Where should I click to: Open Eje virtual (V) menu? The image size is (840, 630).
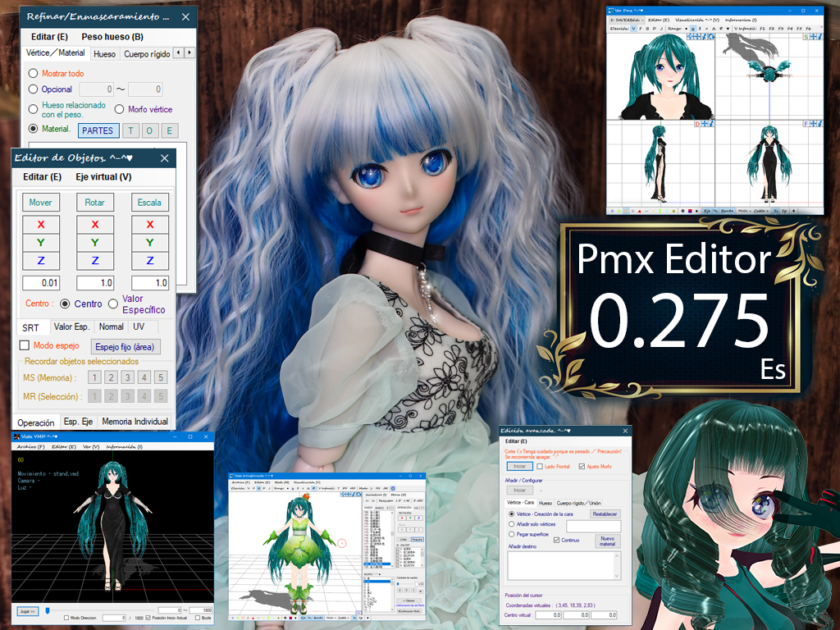pyautogui.click(x=103, y=177)
